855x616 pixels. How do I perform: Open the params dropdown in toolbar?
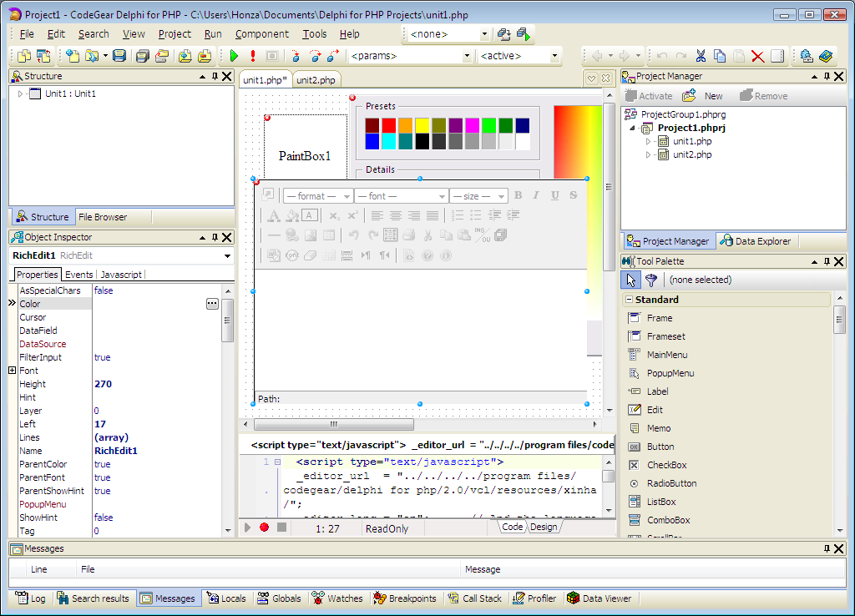point(467,56)
